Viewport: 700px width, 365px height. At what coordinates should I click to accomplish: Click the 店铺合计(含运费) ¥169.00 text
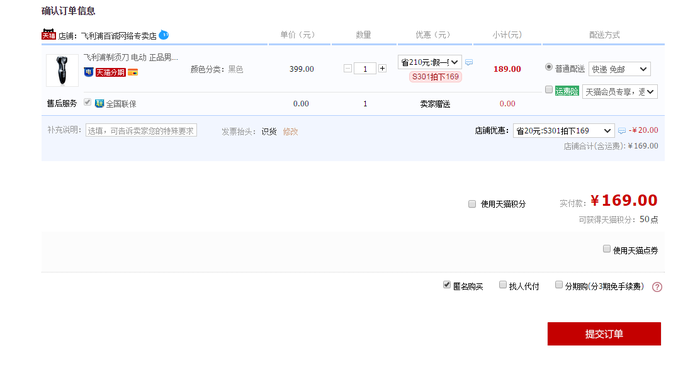coord(611,146)
